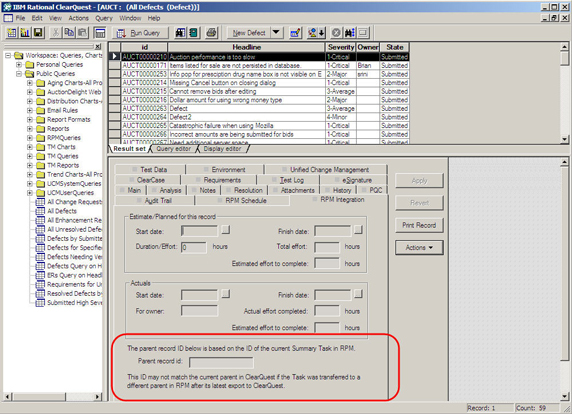The width and height of the screenshot is (572, 414).
Task: Expand the RPMQueries folder
Action: [x=30, y=138]
